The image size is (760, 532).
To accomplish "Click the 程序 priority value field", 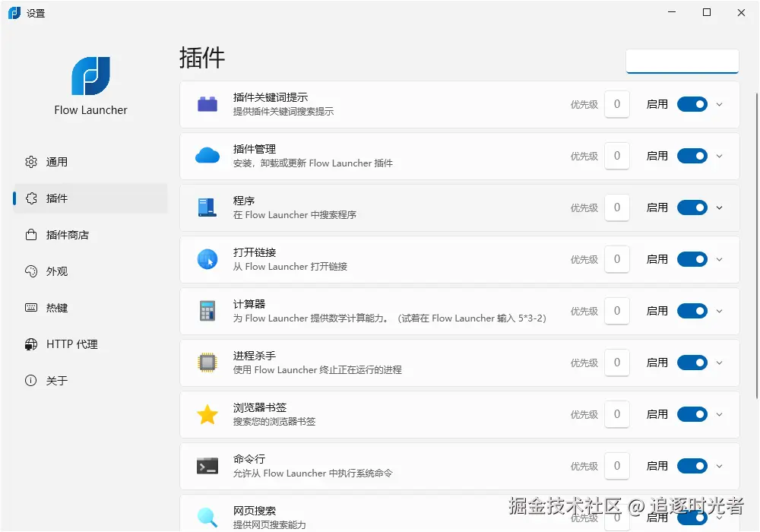I will click(617, 207).
